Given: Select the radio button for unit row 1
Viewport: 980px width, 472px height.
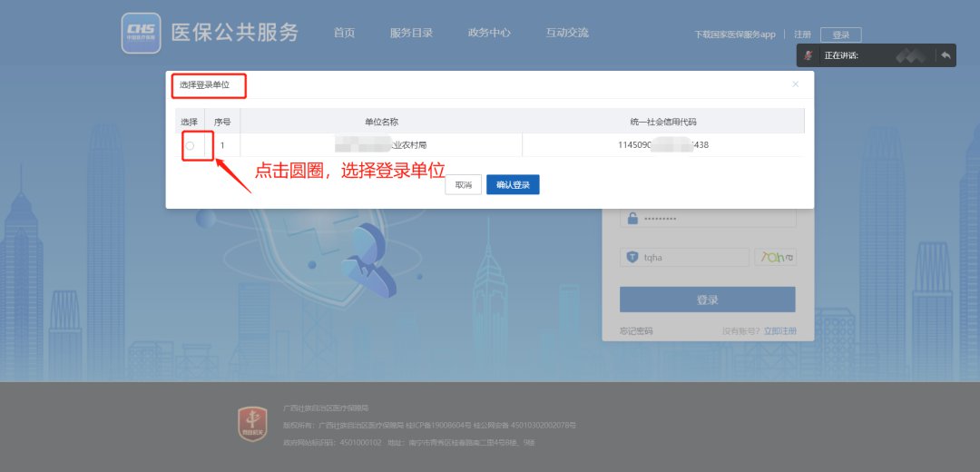Looking at the screenshot, I should tap(190, 145).
